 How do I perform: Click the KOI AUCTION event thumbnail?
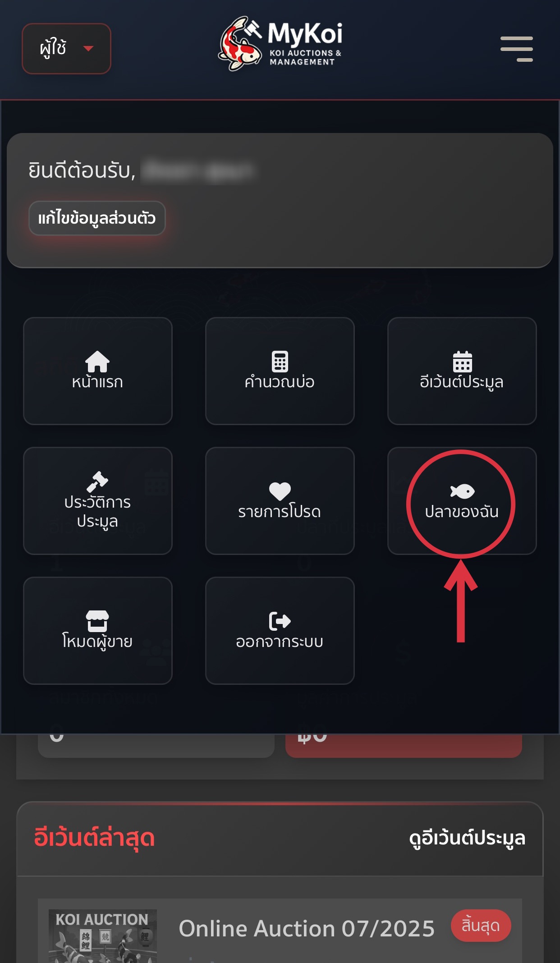point(103,936)
